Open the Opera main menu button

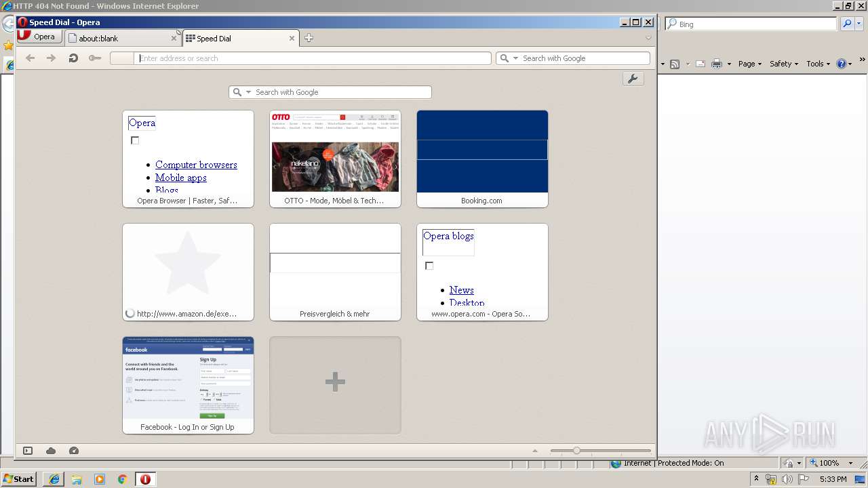coord(39,37)
